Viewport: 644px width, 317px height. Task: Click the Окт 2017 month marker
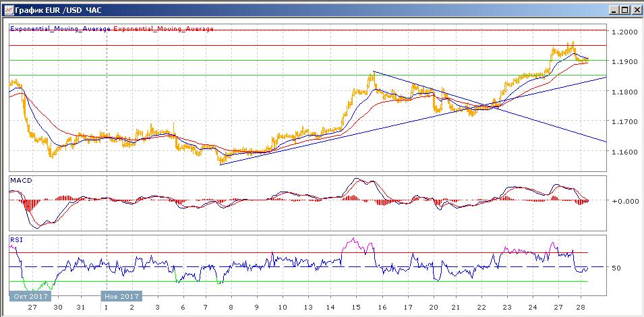[28, 296]
